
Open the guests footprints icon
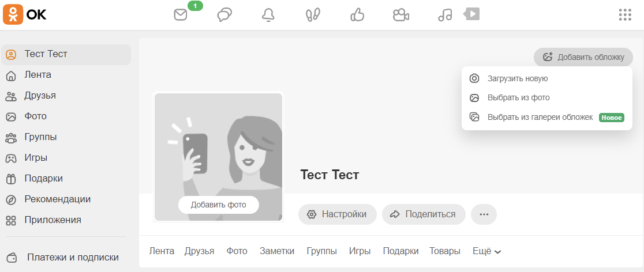[313, 15]
